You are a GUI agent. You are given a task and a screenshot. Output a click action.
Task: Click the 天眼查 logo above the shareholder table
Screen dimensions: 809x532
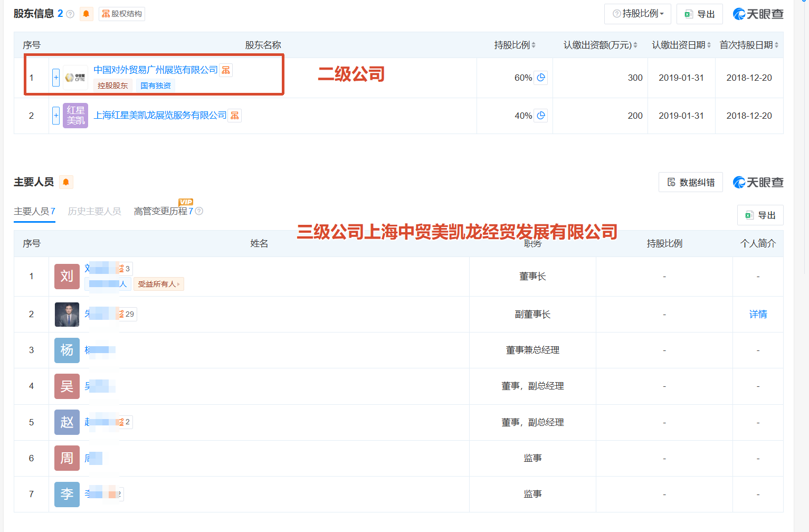point(758,14)
